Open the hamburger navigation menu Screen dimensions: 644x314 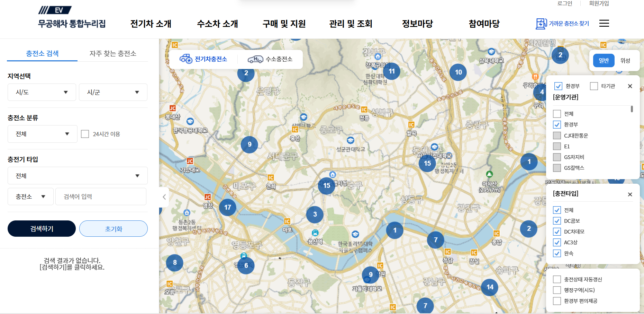tap(604, 23)
